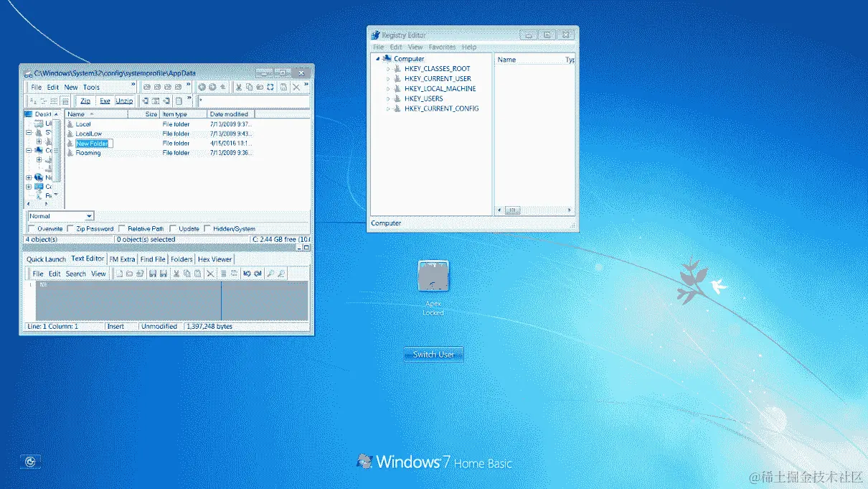Click the Forward navigation arrow in file manager
868x489 pixels.
212,87
